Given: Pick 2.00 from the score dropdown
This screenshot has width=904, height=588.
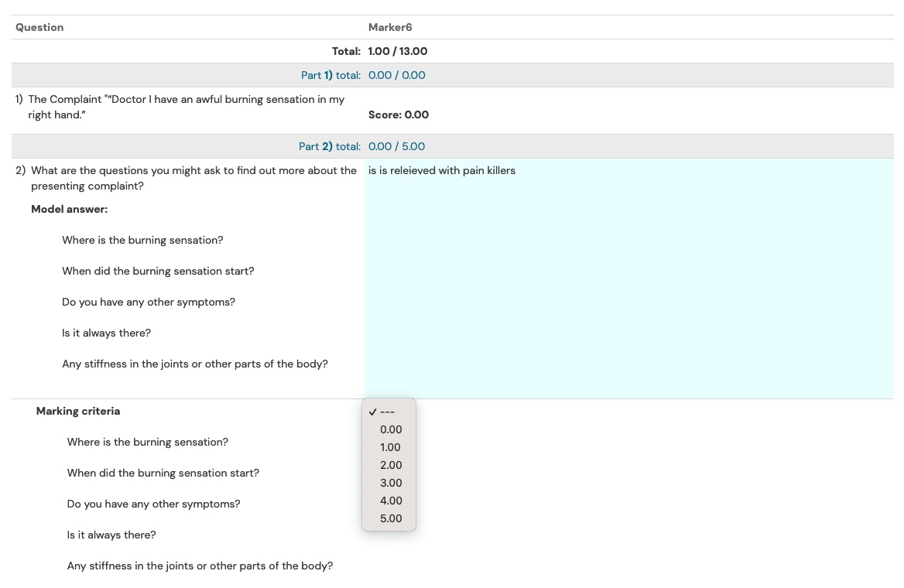Looking at the screenshot, I should [x=390, y=465].
